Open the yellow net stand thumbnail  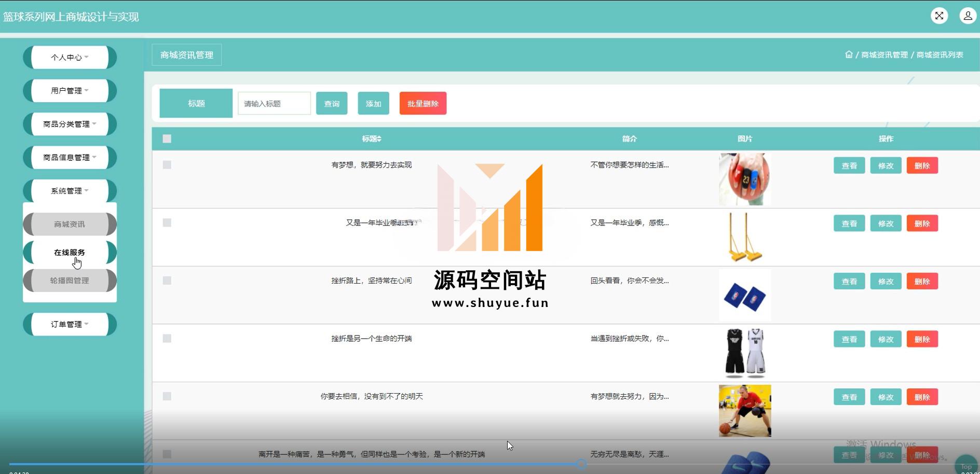tap(745, 237)
